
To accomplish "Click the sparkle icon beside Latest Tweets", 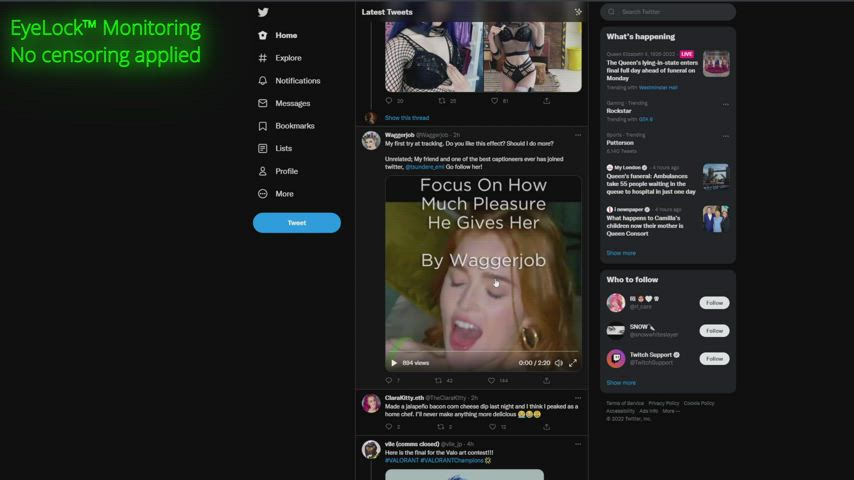I will 578,11.
